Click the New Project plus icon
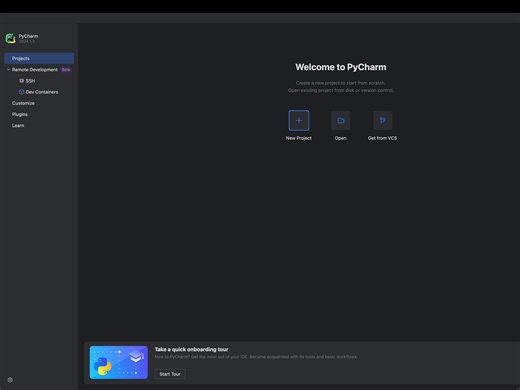This screenshot has height=390, width=520. [x=299, y=120]
